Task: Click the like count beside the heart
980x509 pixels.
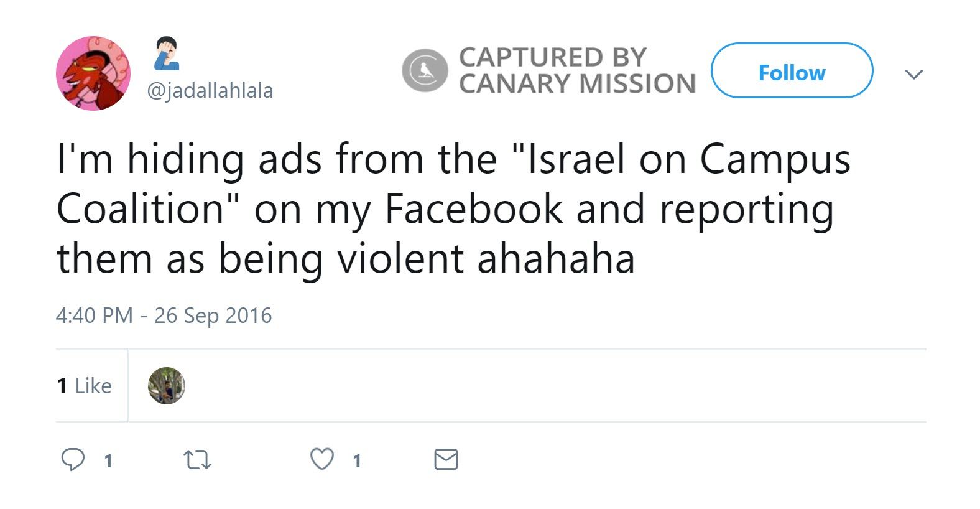Action: (357, 461)
